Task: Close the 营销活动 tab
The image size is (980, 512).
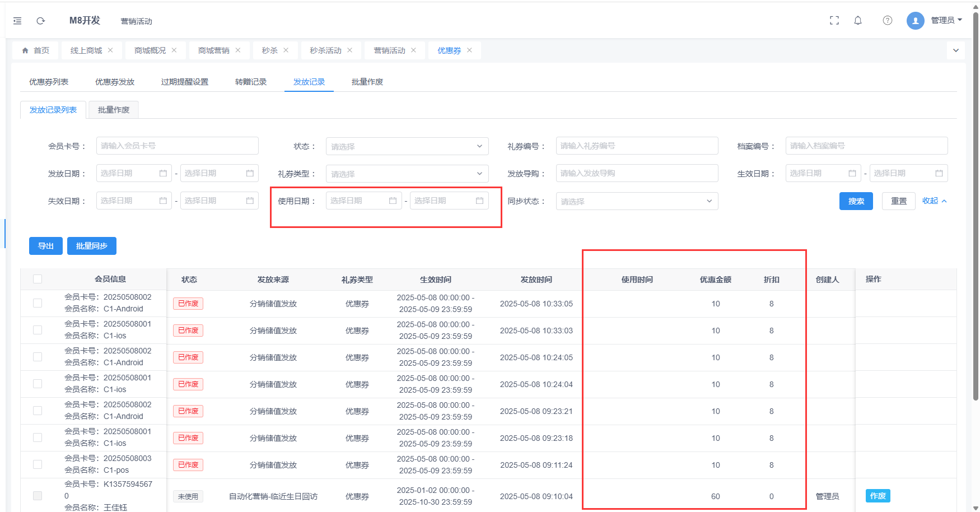Action: pyautogui.click(x=414, y=50)
